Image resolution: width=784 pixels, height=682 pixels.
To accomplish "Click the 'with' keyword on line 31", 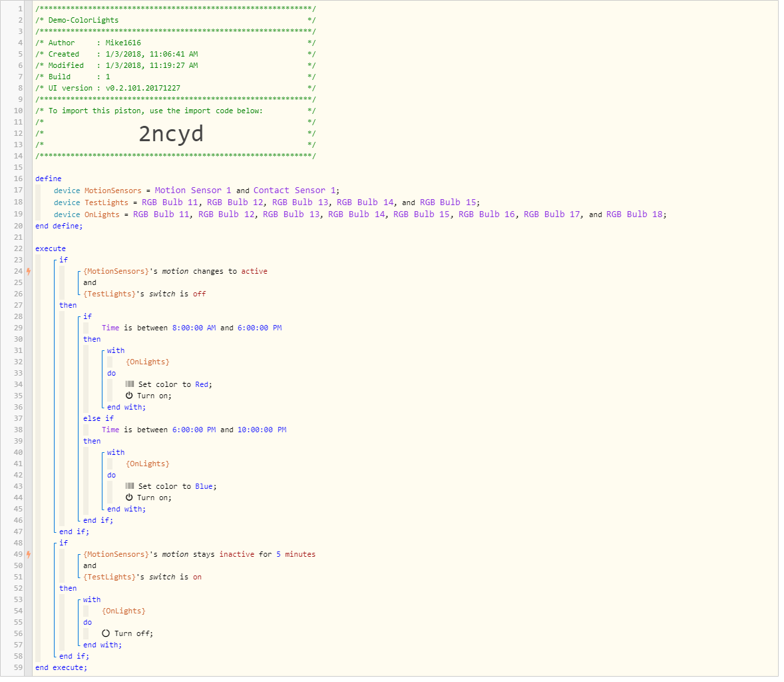I will coord(116,352).
